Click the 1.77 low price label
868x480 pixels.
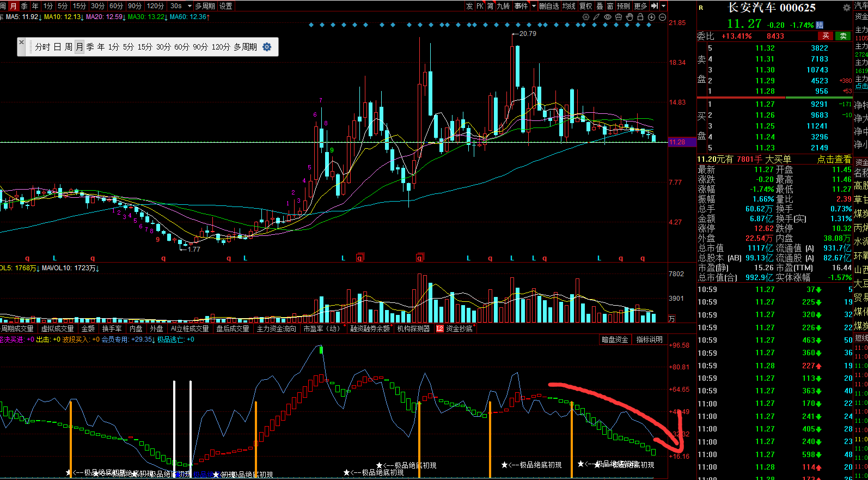pyautogui.click(x=193, y=249)
